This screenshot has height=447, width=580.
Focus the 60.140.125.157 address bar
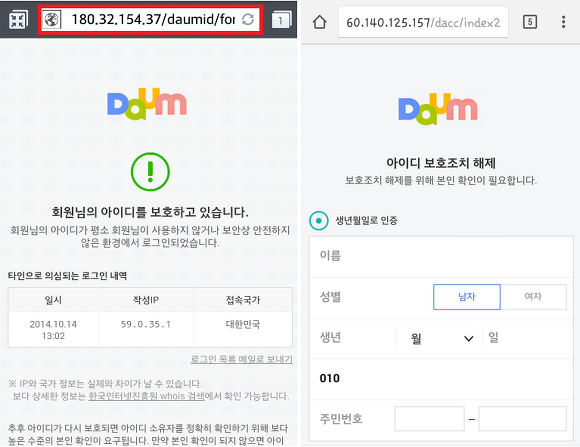(x=423, y=23)
